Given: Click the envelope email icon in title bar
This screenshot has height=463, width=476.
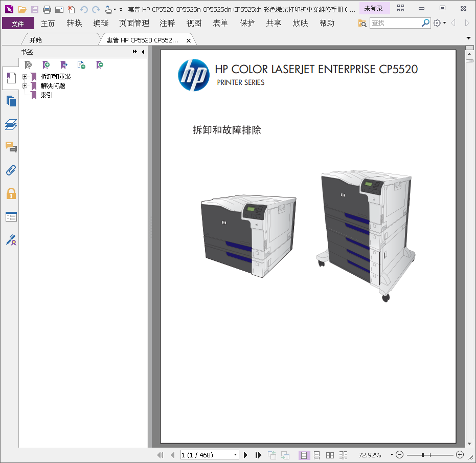Looking at the screenshot, I should pyautogui.click(x=59, y=10).
